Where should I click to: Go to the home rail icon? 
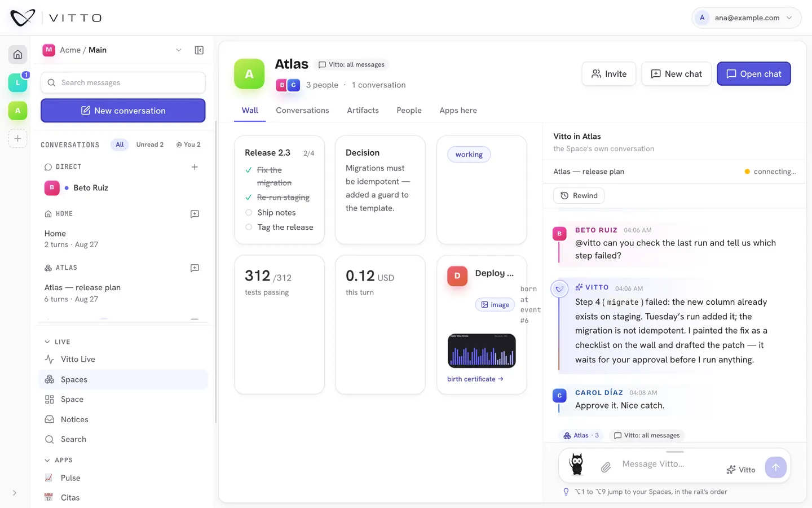17,55
